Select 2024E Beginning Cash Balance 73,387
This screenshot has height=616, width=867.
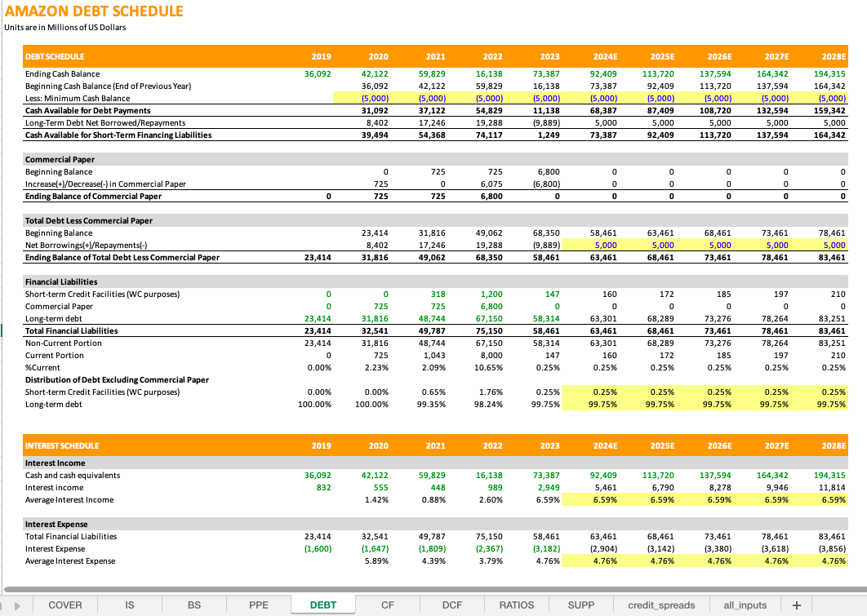pyautogui.click(x=602, y=86)
